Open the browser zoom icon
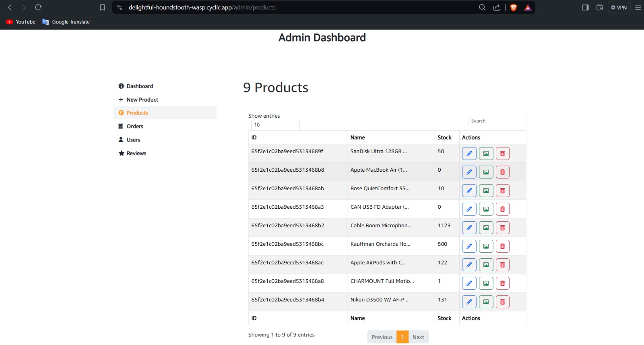Viewport: 644px width, 345px height. point(482,7)
